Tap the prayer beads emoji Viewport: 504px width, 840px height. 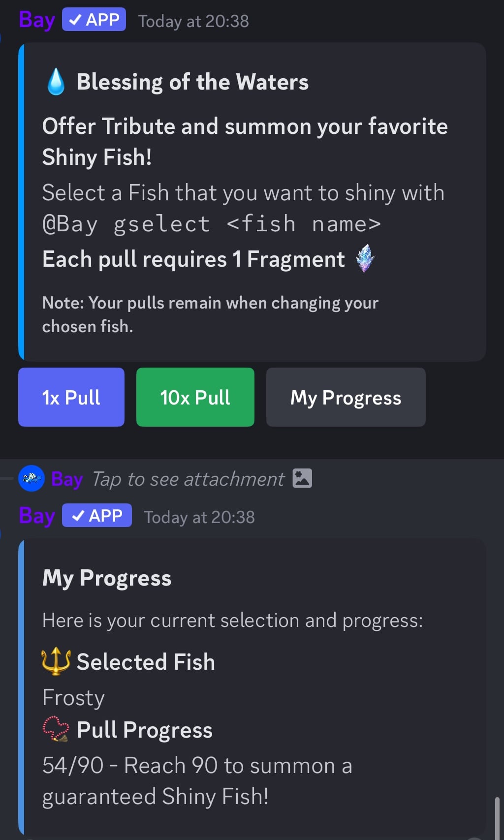pos(56,729)
